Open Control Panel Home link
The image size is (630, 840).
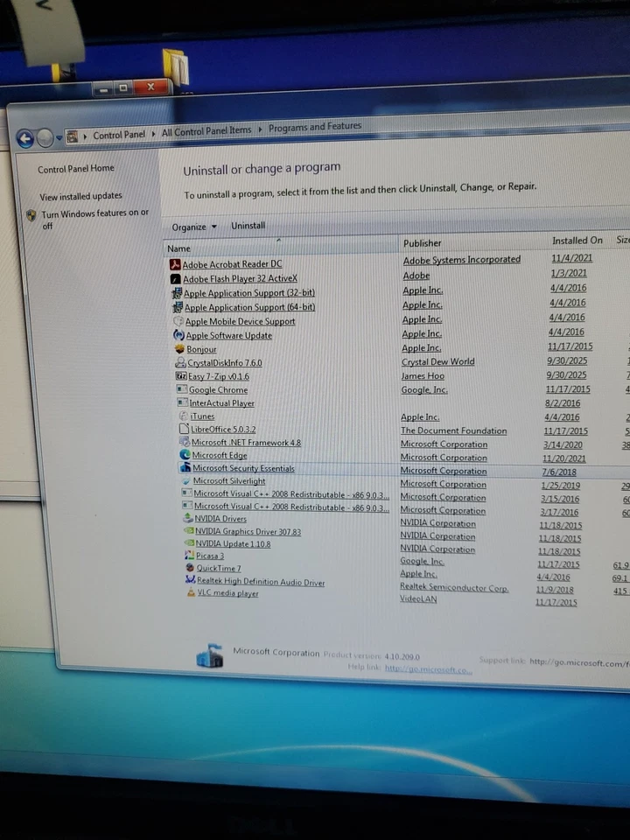(75, 168)
